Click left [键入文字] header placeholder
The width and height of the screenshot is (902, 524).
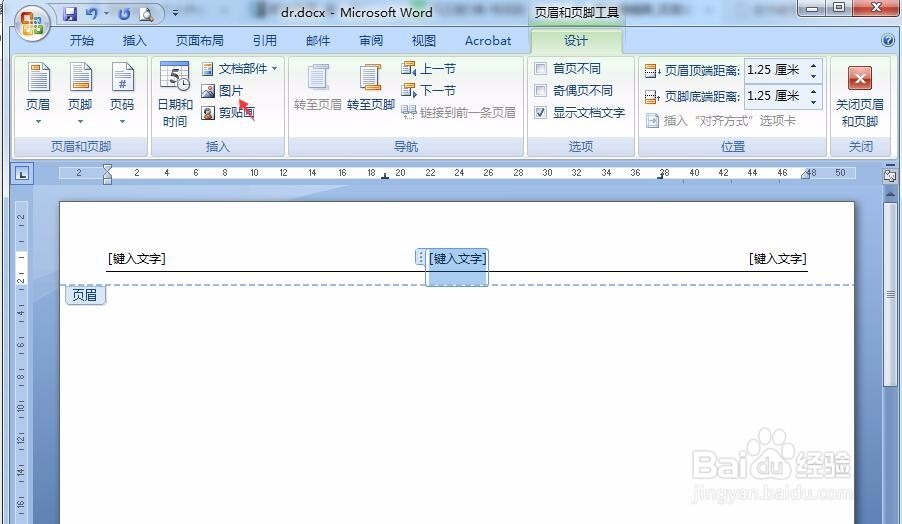coord(137,259)
